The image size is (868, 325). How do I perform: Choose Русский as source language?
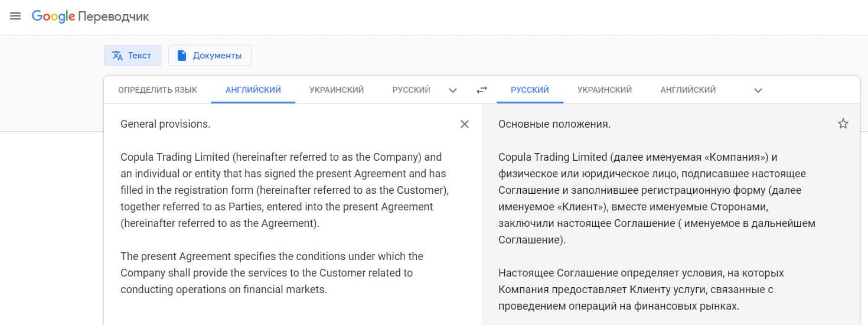pos(411,90)
